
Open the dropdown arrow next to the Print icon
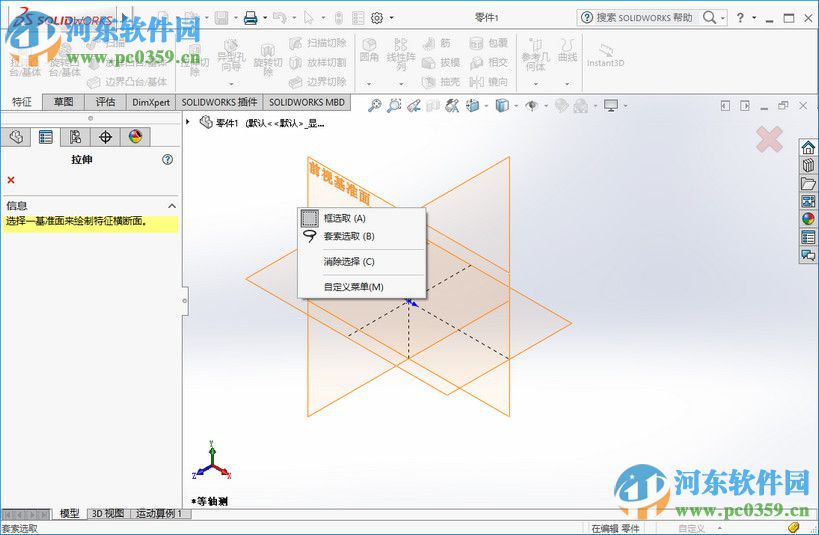coord(265,18)
